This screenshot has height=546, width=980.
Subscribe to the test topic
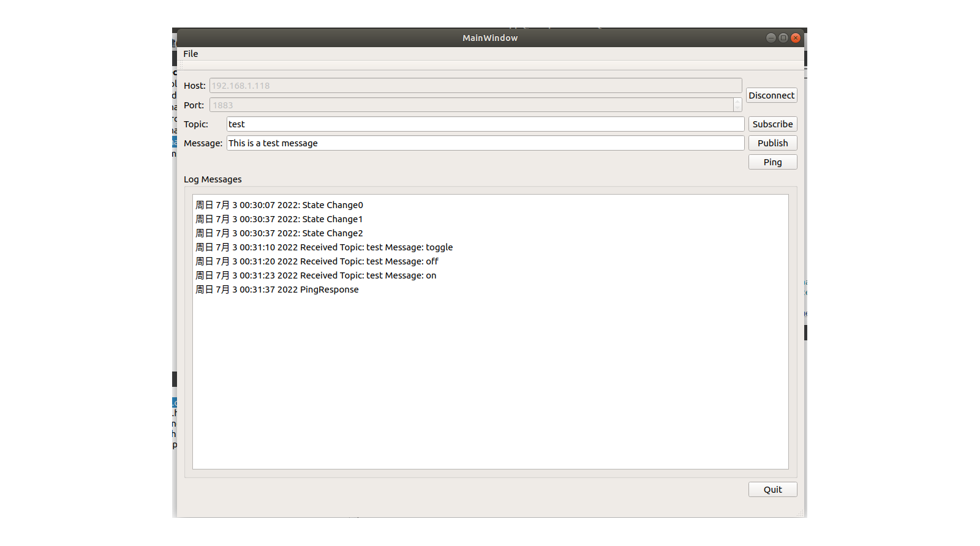coord(772,124)
